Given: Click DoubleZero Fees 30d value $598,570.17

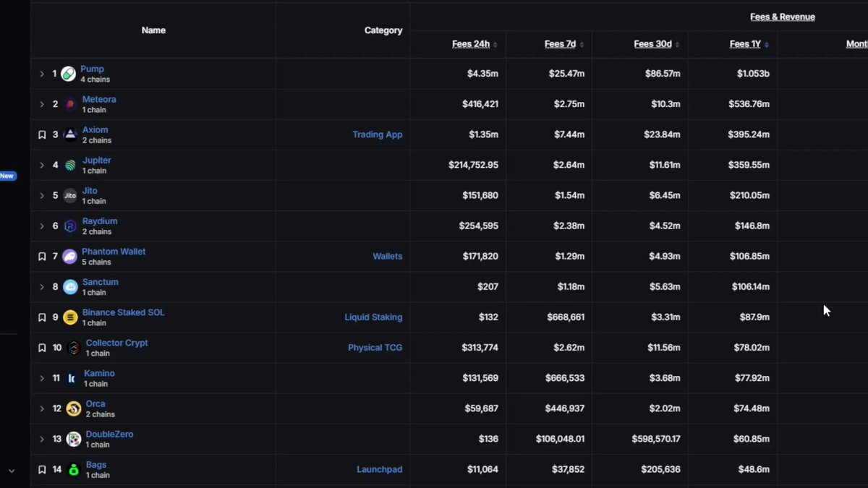Looking at the screenshot, I should [x=656, y=439].
